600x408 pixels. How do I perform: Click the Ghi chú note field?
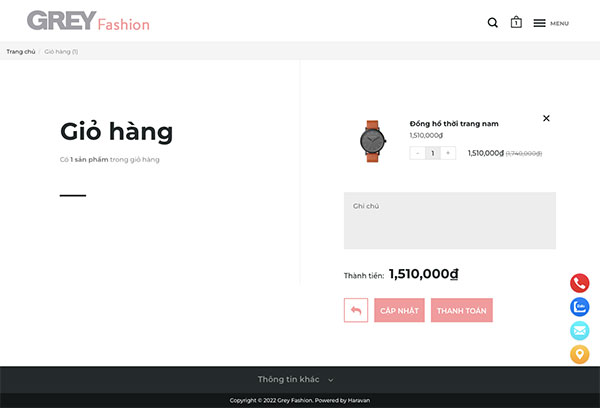coord(450,220)
